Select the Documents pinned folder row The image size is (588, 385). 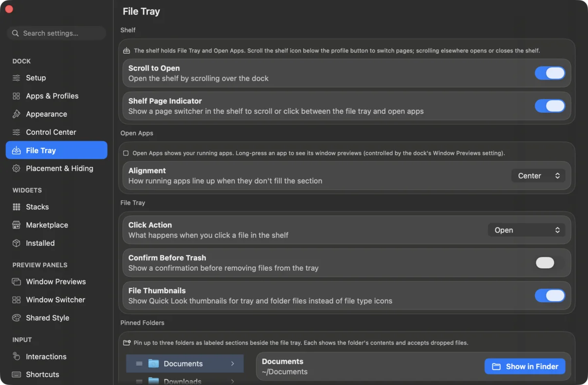[185, 363]
